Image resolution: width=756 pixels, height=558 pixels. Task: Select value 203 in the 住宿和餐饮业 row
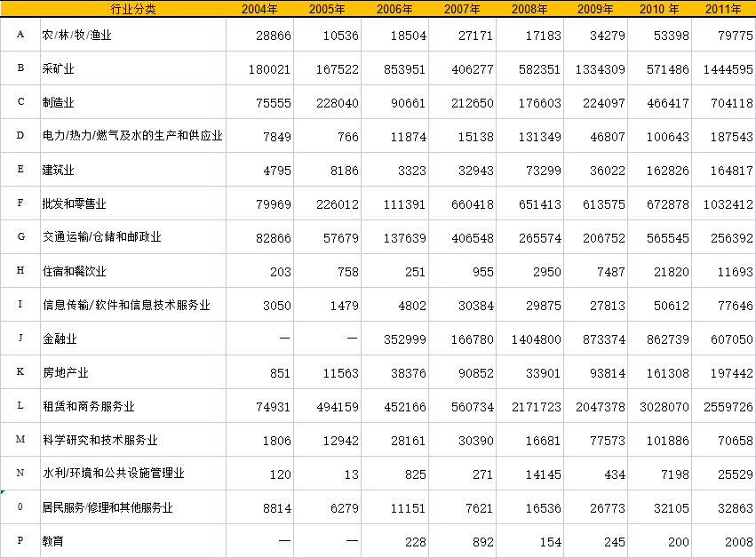tap(260, 271)
